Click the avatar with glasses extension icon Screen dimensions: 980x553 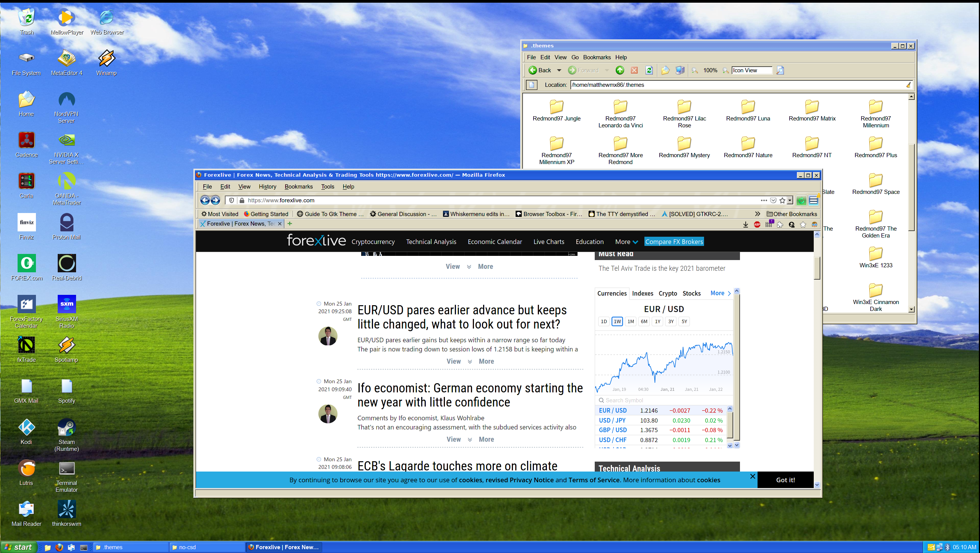[815, 224]
